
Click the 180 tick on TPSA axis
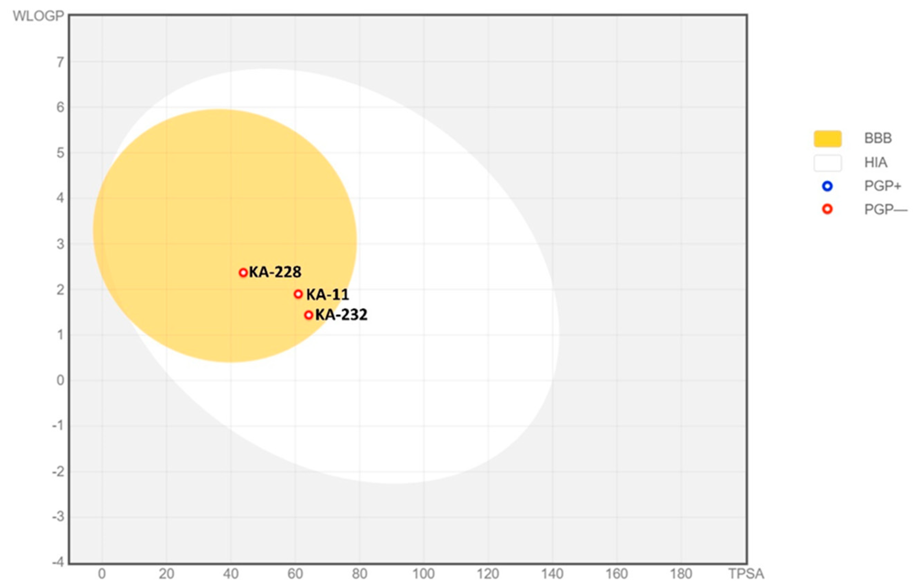coord(681,574)
